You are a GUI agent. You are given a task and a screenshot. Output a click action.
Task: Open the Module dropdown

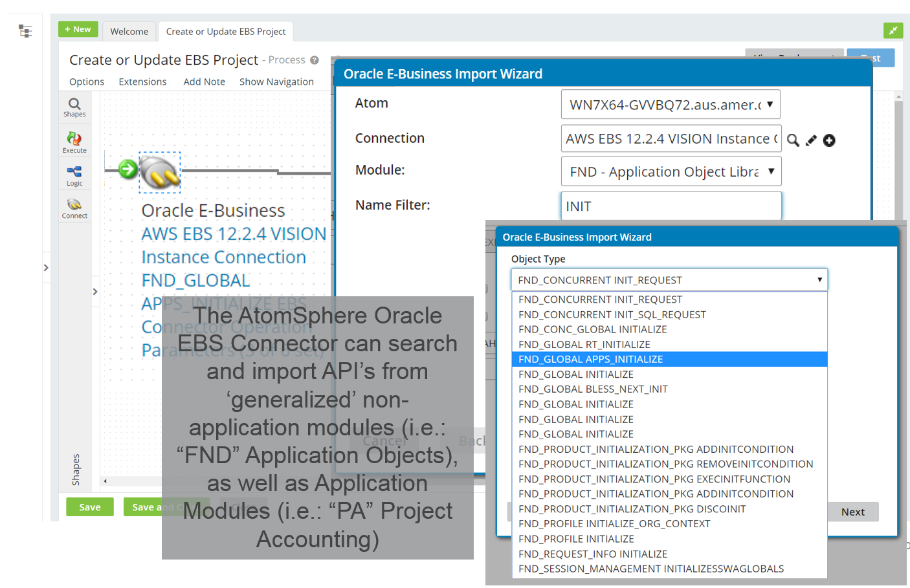[x=671, y=171]
